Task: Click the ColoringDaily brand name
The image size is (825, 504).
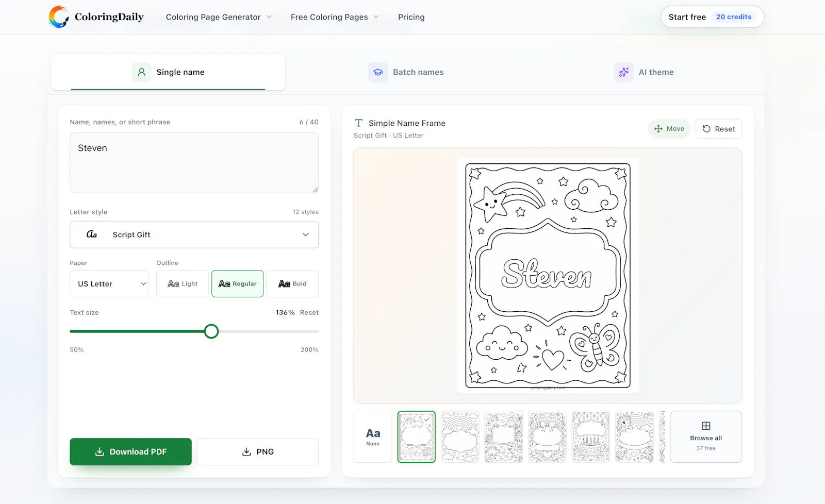Action: [109, 17]
